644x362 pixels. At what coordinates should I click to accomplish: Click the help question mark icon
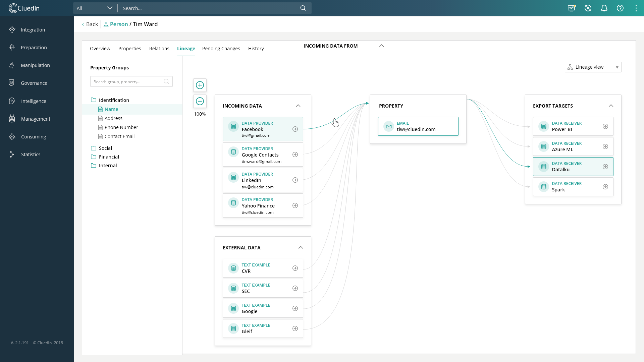click(x=620, y=8)
